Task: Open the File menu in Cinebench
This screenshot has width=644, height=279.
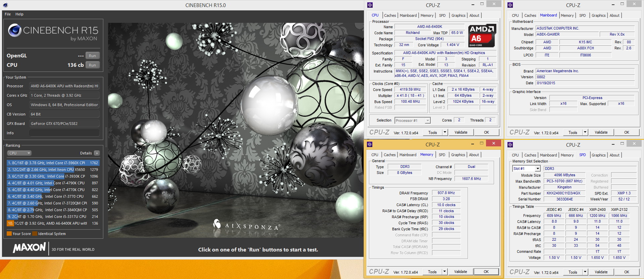Action: coord(8,14)
